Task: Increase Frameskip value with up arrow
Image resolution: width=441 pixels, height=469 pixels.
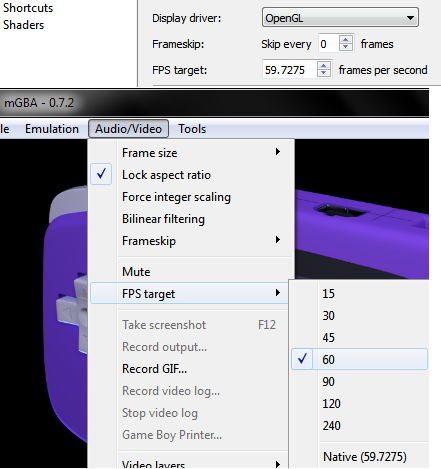Action: click(346, 40)
